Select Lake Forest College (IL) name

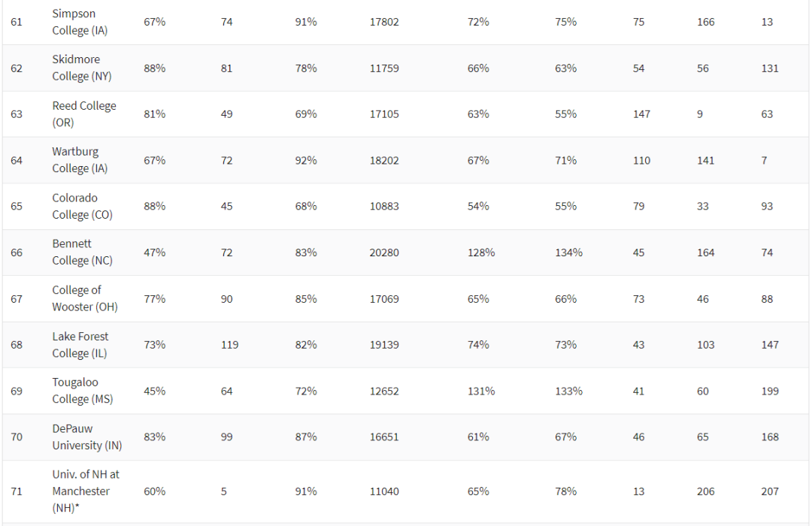(x=80, y=345)
